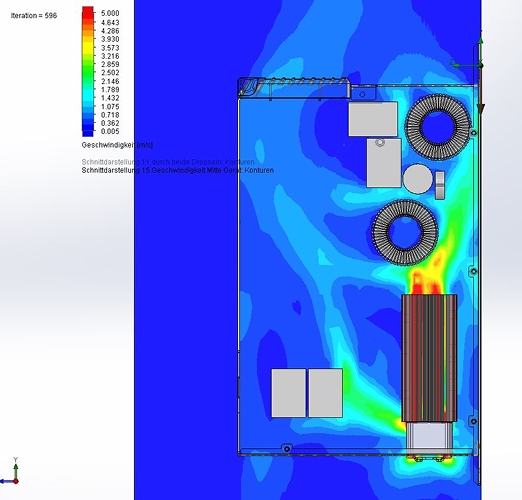Select the toroidal choke beside the enclosure top
Image resolution: width=522 pixels, height=500 pixels.
438,127
